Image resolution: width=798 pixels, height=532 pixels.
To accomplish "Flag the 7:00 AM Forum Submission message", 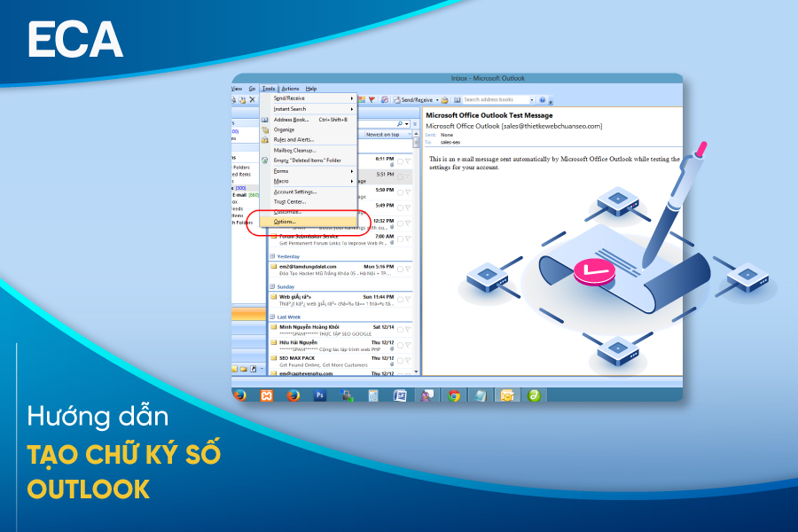I will (408, 239).
